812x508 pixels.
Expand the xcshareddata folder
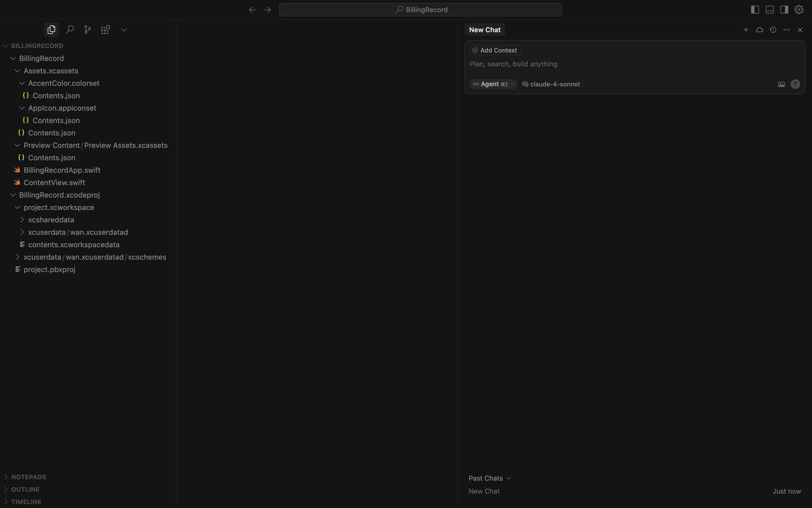coord(89,220)
